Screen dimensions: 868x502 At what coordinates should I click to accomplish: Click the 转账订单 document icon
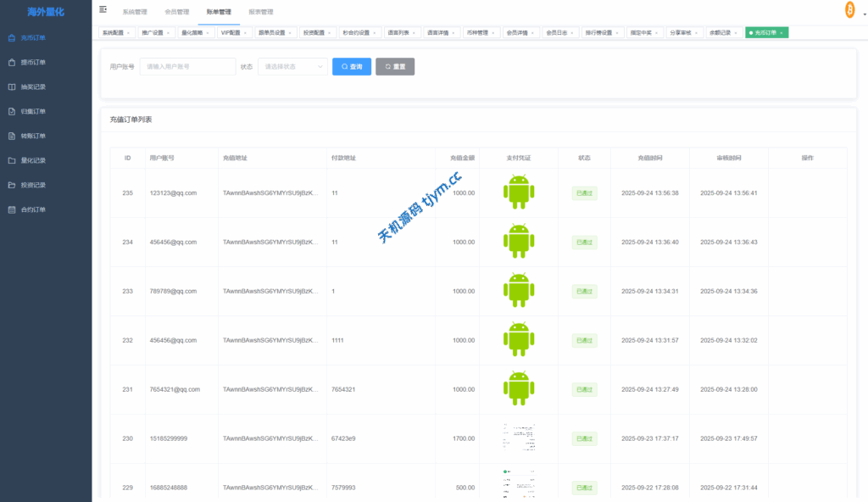point(12,136)
